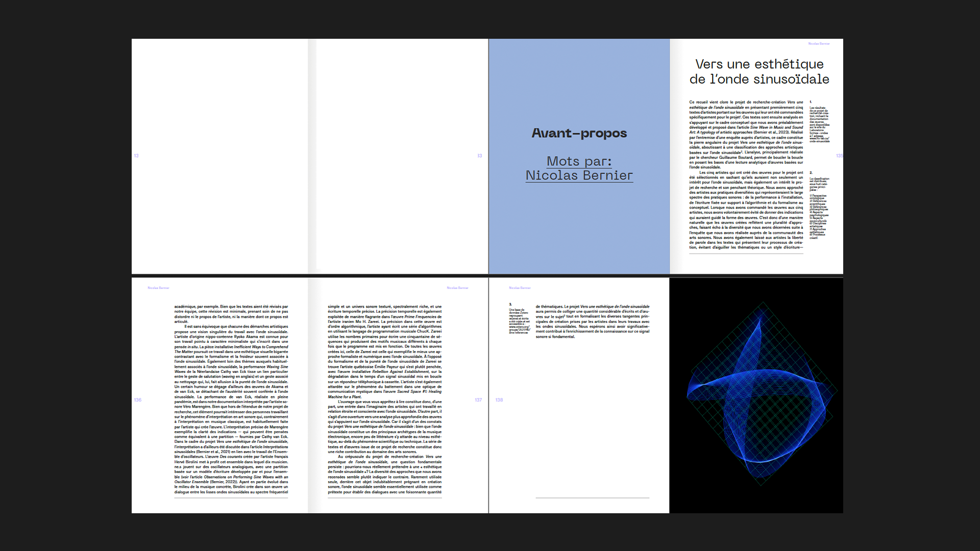
Task: Click page number 137 beside the second text column
Action: pyautogui.click(x=478, y=400)
